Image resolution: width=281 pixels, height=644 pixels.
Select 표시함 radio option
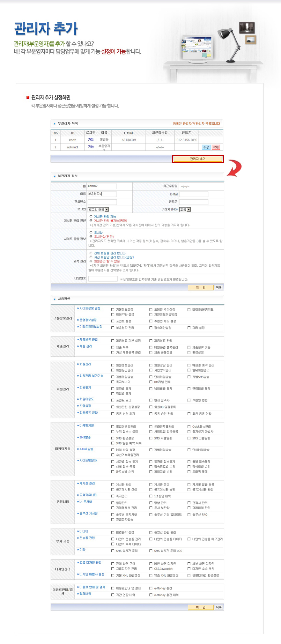click(91, 232)
